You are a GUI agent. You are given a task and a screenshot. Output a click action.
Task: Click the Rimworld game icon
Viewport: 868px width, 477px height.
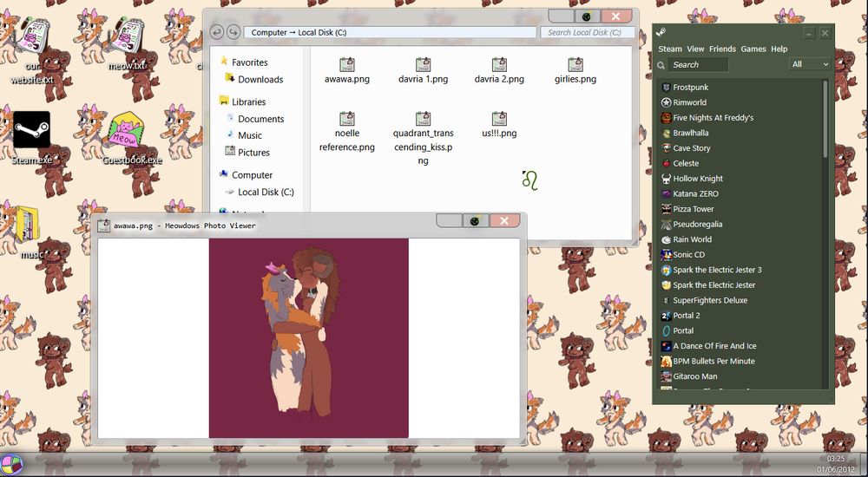click(666, 102)
